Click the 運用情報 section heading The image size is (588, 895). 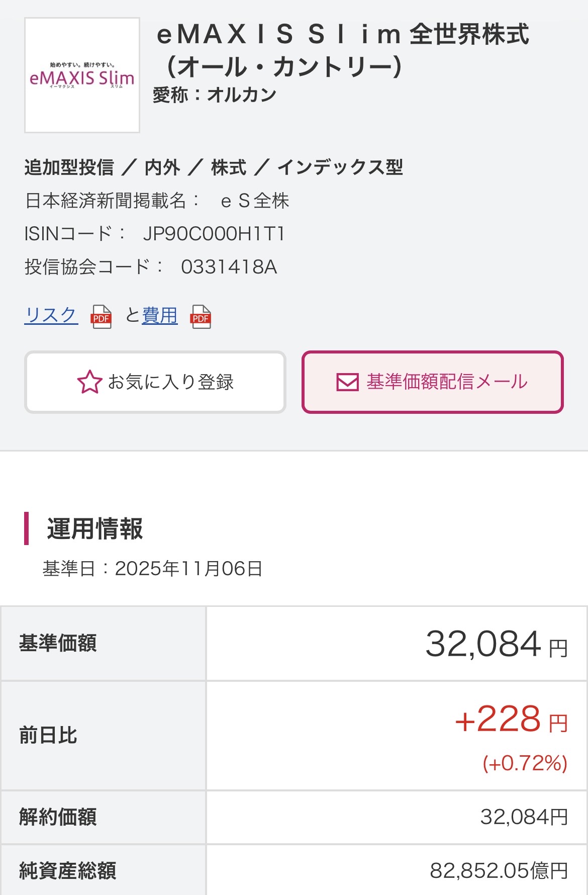coord(95,528)
